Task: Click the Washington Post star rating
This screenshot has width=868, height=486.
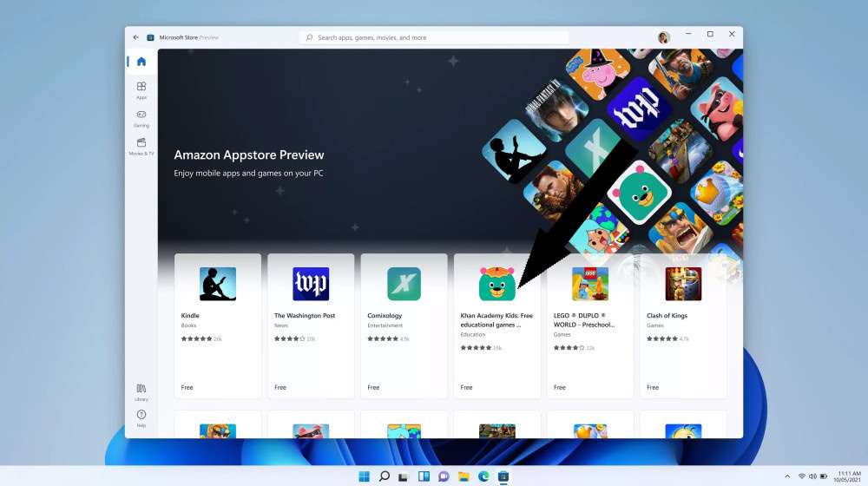Action: (x=290, y=338)
